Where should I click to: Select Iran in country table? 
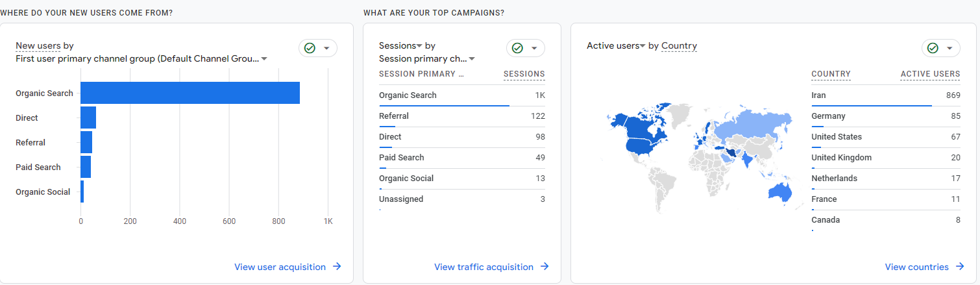click(x=886, y=95)
